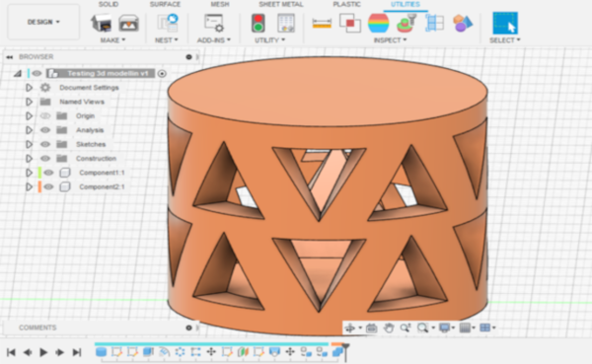Expand the Document Settings tree node
Image resolution: width=592 pixels, height=364 pixels.
pyautogui.click(x=29, y=88)
